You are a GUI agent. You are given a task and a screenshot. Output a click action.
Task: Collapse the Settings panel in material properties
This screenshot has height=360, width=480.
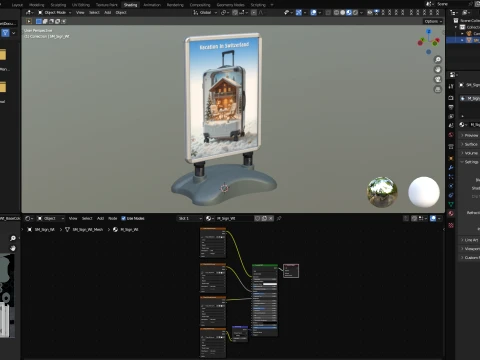pyautogui.click(x=469, y=162)
